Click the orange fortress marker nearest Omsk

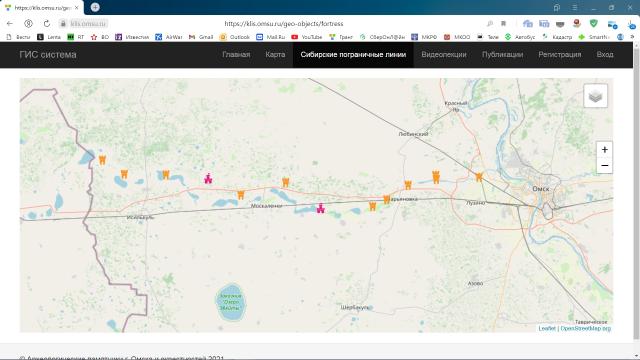click(479, 177)
